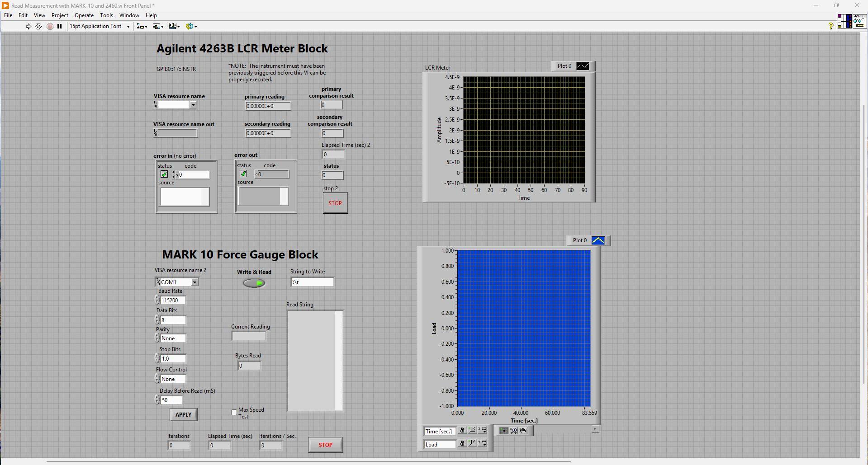Click the VI connector pane icon
The height and width of the screenshot is (465, 868).
coord(844,21)
